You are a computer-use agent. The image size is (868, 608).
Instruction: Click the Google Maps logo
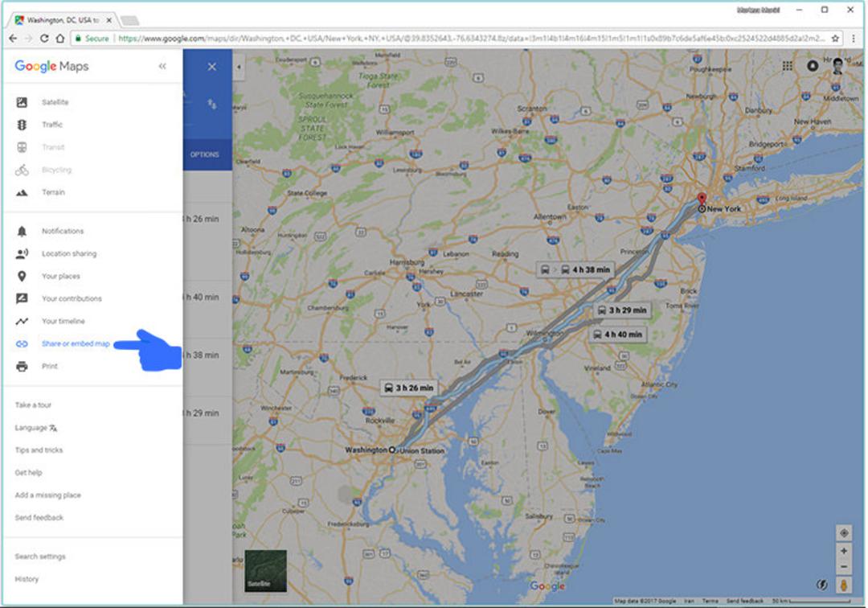click(51, 67)
